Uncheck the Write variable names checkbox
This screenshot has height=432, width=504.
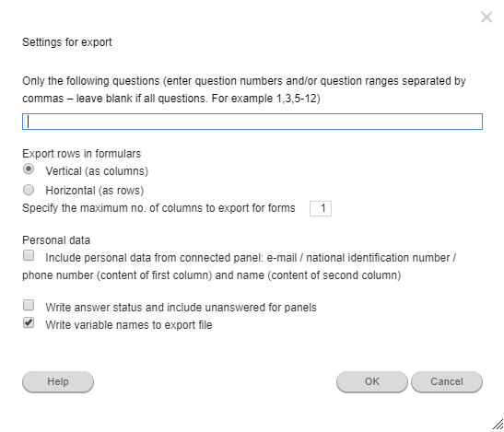click(x=29, y=322)
